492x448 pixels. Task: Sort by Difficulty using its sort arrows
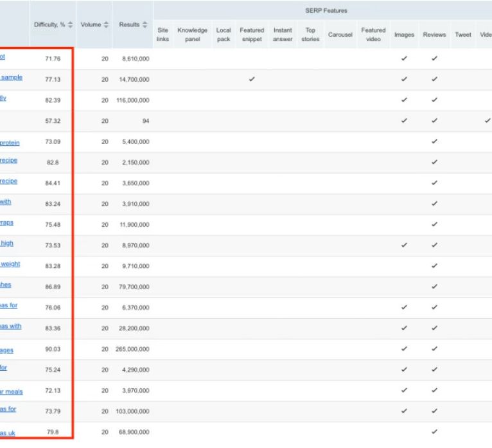point(71,24)
